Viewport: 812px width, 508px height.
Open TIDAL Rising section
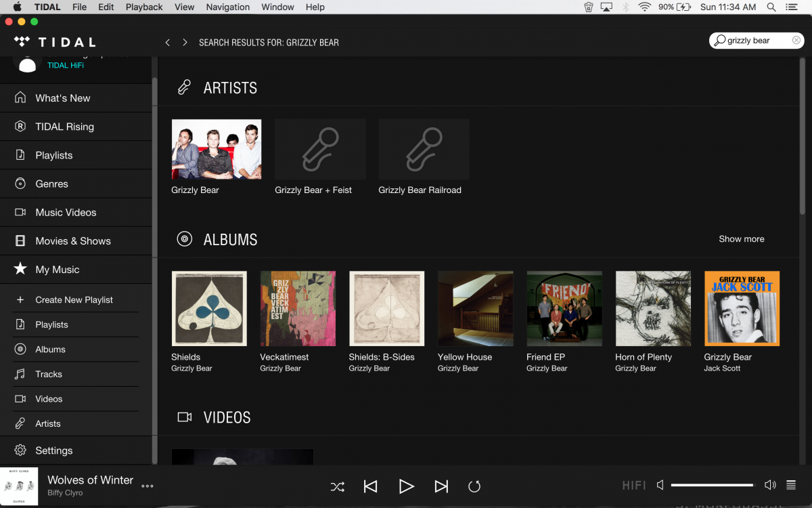(x=76, y=127)
